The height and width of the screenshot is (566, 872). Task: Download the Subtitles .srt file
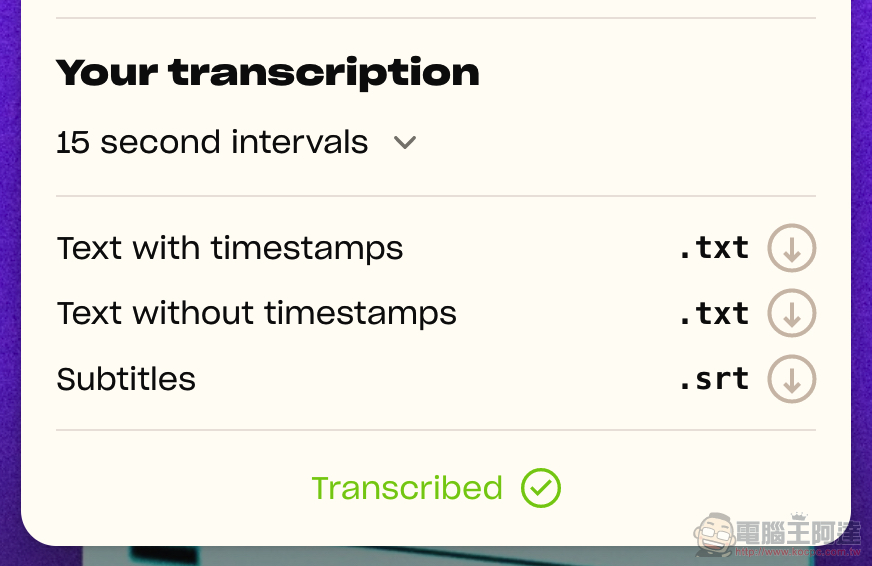[792, 379]
